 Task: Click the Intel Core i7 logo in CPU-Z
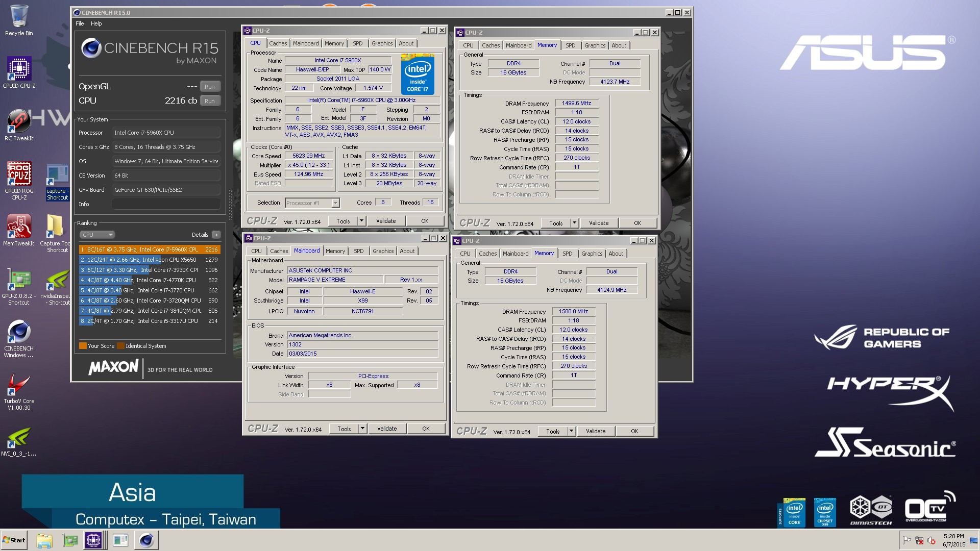pos(418,74)
